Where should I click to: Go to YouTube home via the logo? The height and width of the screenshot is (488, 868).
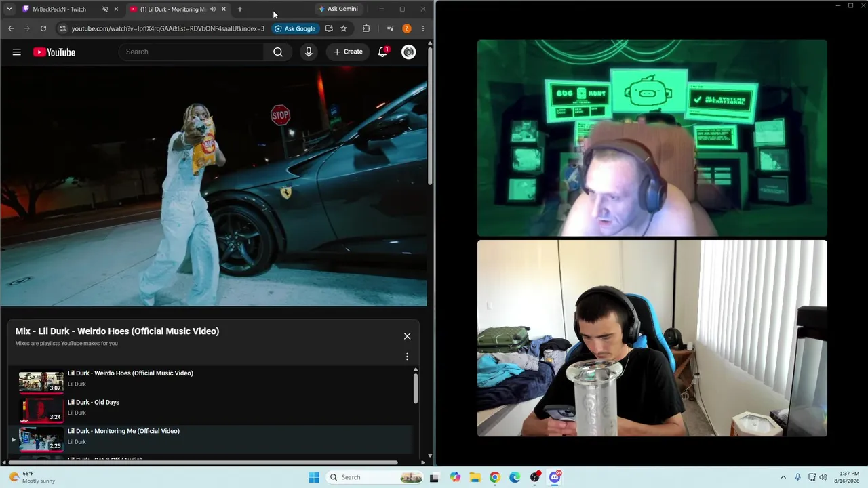[54, 52]
